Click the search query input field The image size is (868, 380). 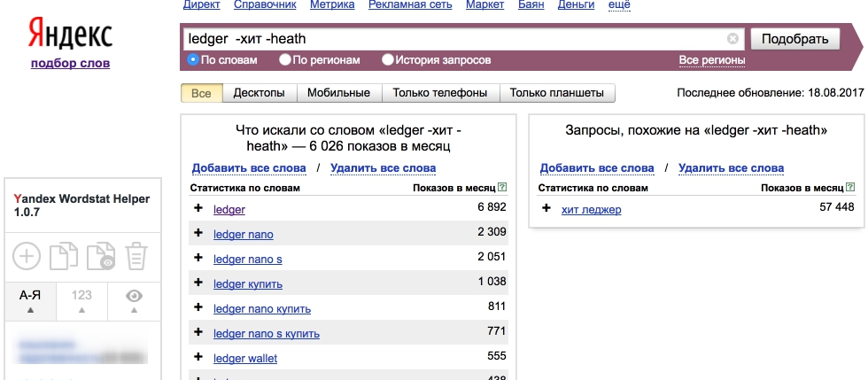(x=452, y=39)
